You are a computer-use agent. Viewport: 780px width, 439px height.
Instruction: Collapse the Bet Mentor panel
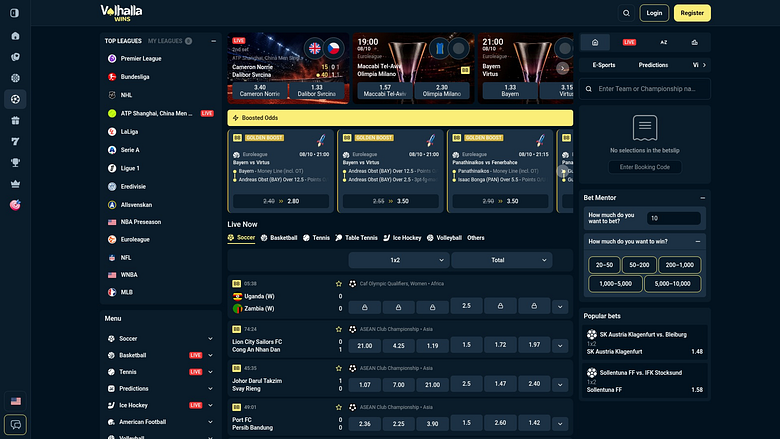click(x=702, y=198)
